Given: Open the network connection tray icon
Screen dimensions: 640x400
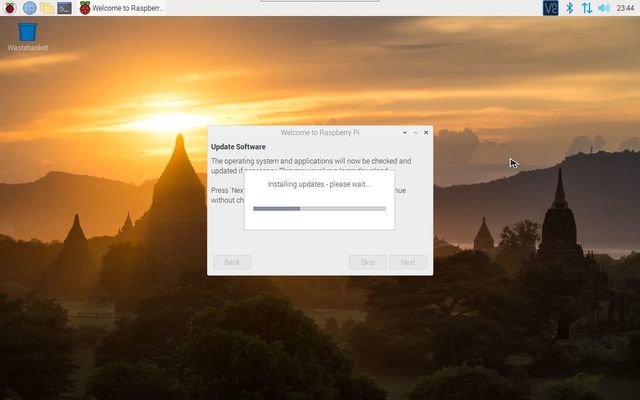Looking at the screenshot, I should 587,8.
